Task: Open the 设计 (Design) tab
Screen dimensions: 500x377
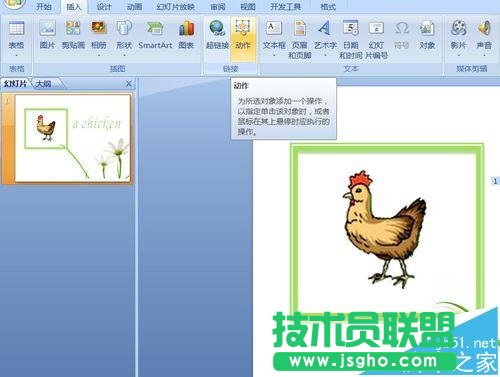Action: [x=104, y=7]
